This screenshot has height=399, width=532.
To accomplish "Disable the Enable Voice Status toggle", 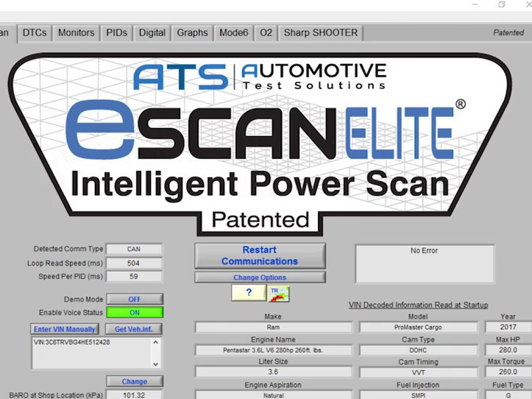I will [134, 313].
